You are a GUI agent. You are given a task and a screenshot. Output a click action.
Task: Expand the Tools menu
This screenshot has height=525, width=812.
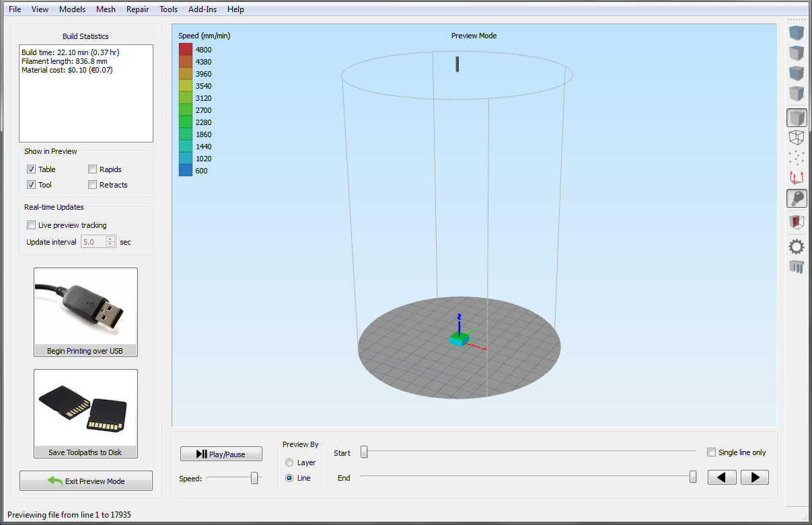coord(168,9)
